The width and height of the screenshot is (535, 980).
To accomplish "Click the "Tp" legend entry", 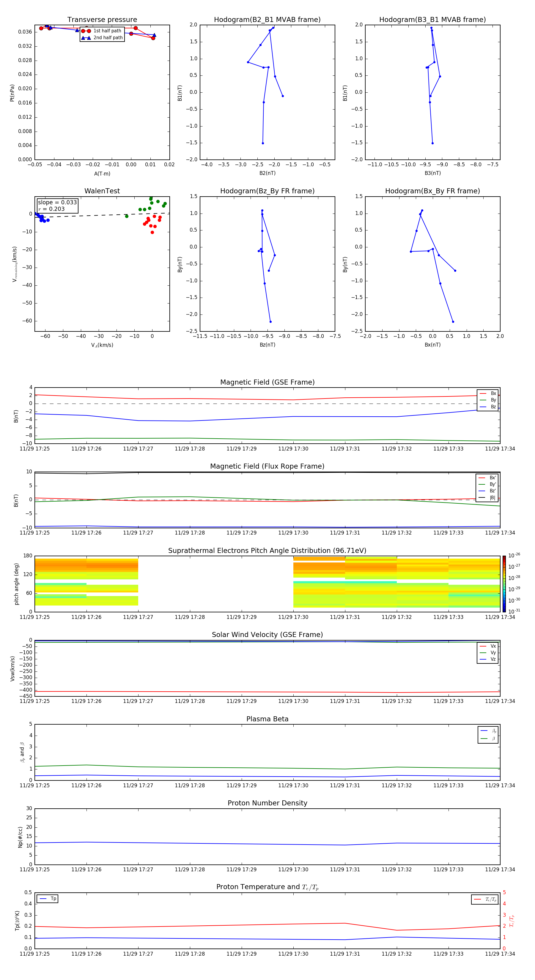I will tap(48, 899).
